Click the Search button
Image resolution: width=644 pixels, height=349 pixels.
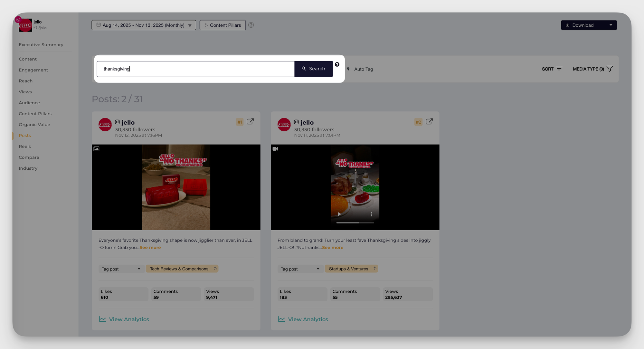314,69
